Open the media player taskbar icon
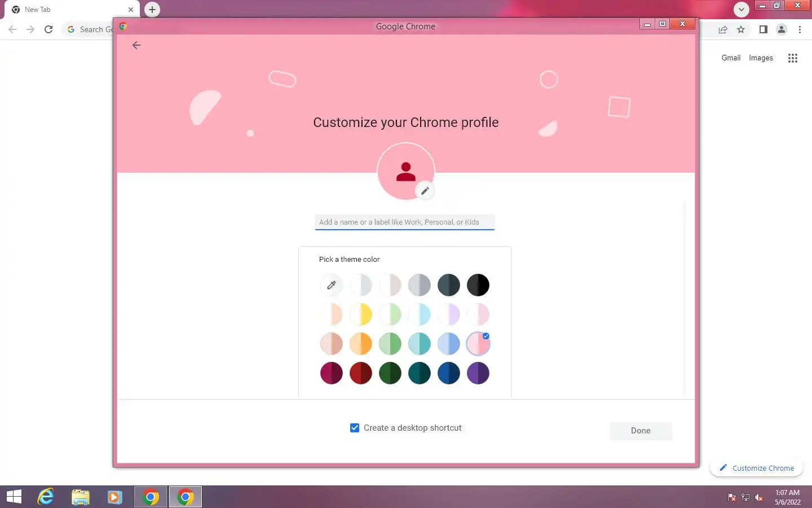The height and width of the screenshot is (508, 812). tap(115, 497)
